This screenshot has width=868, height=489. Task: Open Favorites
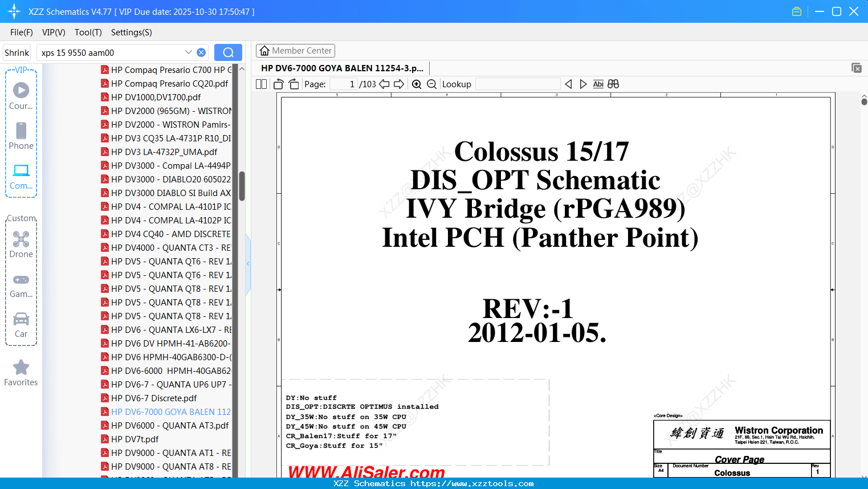[x=21, y=373]
